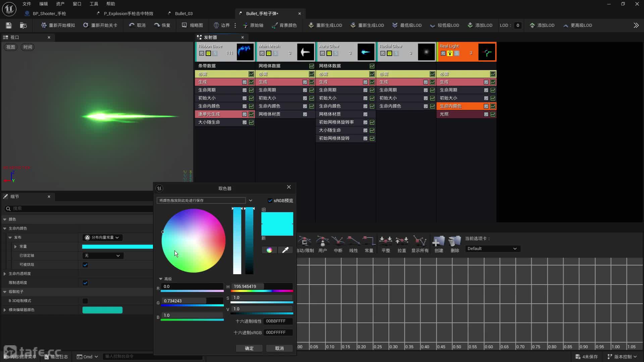Expand the Alpha Over Life section
The width and height of the screenshot is (644, 362).
pyautogui.click(x=5, y=274)
